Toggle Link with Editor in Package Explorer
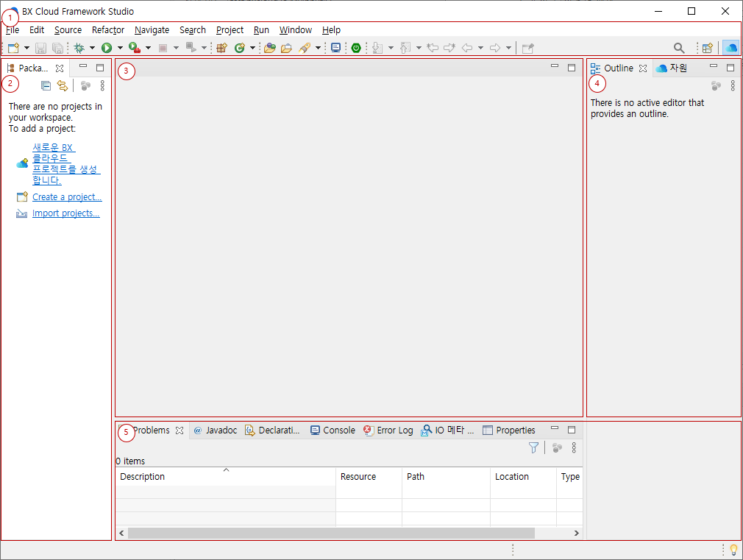Image resolution: width=743 pixels, height=560 pixels. (x=63, y=85)
